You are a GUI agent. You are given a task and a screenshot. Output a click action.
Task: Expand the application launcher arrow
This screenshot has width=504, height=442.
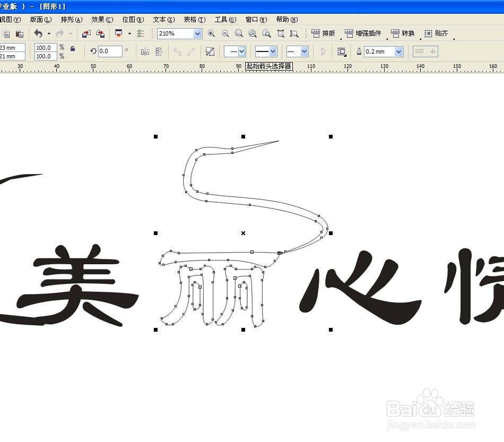click(129, 33)
